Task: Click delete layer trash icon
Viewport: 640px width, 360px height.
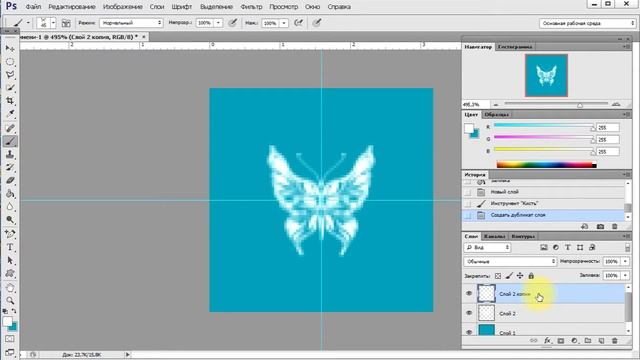Action: click(615, 341)
